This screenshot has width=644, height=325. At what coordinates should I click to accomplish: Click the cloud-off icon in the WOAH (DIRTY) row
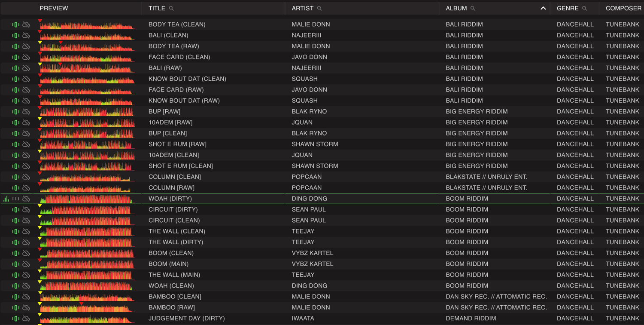pos(26,199)
